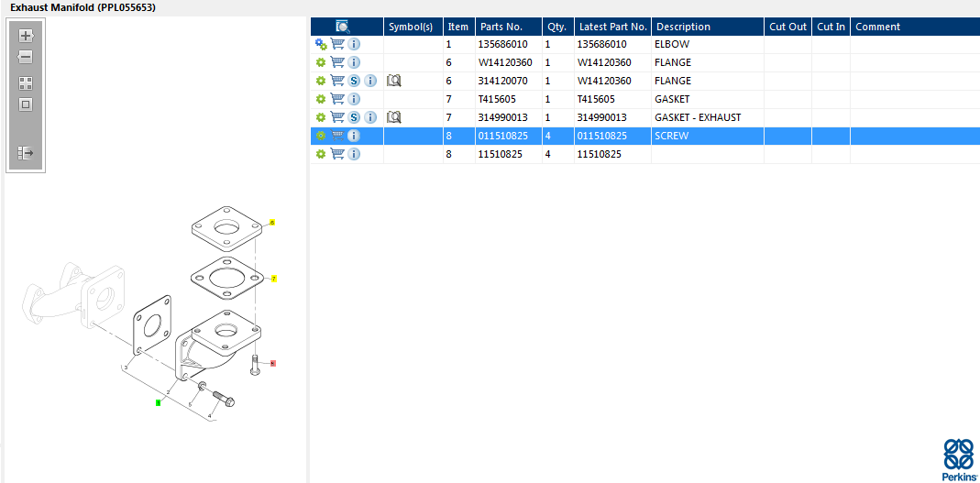Select parts number cell T415605
This screenshot has width=980, height=483.
coord(509,99)
